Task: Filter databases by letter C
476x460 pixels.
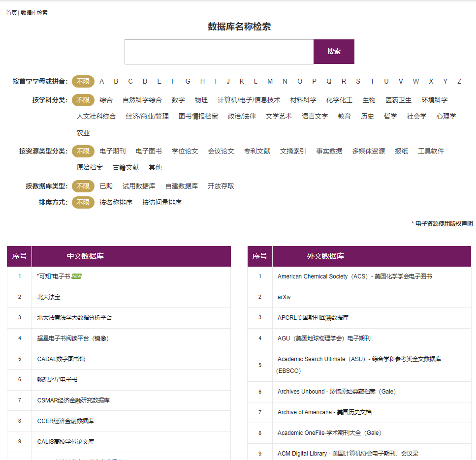Action: [130, 81]
